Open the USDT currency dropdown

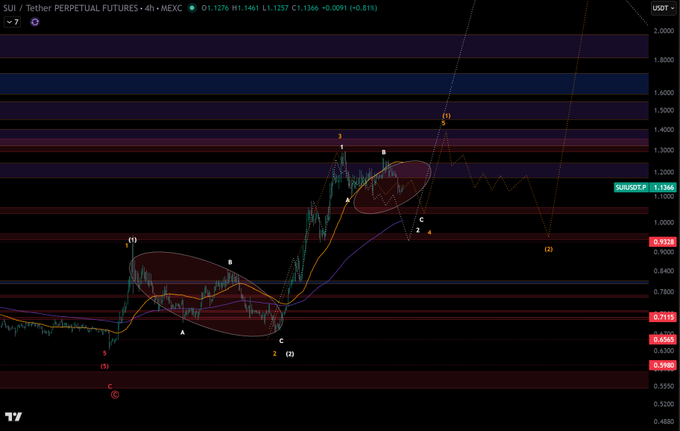(x=664, y=8)
